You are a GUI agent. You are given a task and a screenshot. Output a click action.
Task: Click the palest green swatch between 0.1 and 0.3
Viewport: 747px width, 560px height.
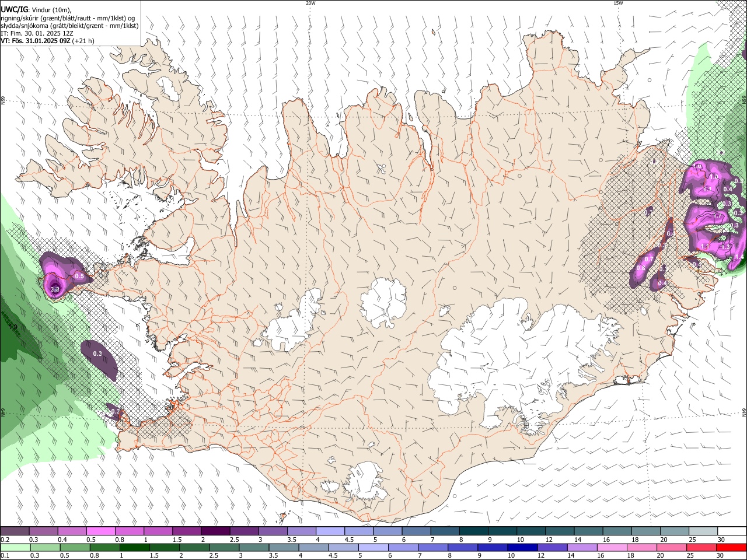[15, 547]
